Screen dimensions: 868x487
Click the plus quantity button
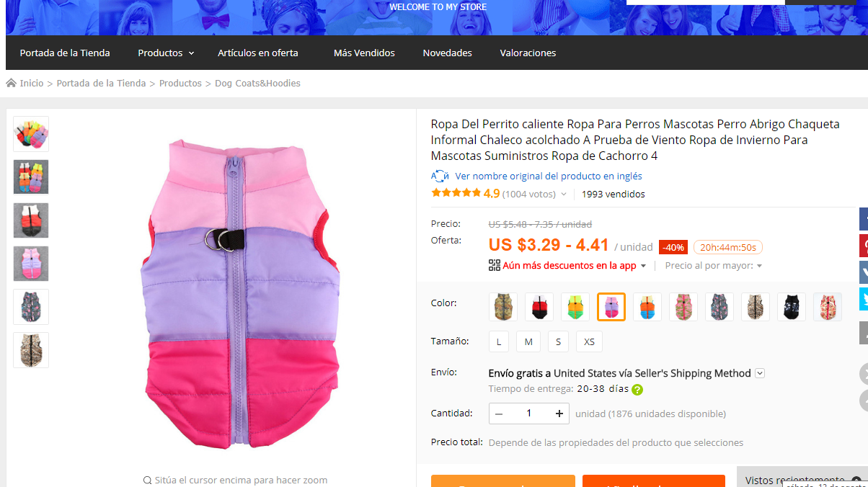[x=559, y=414]
